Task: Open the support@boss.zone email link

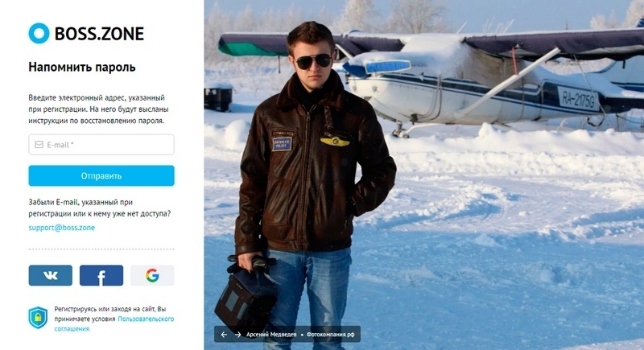Action: pos(62,228)
